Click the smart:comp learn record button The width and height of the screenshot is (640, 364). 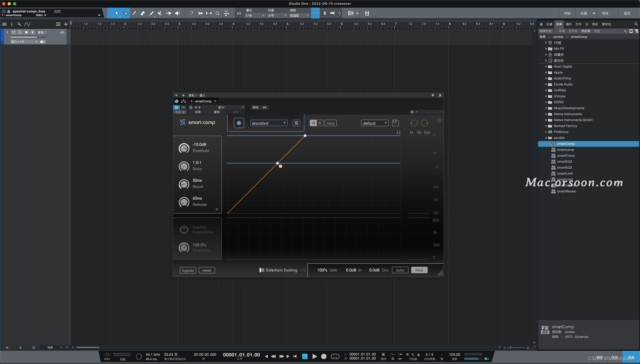click(239, 123)
